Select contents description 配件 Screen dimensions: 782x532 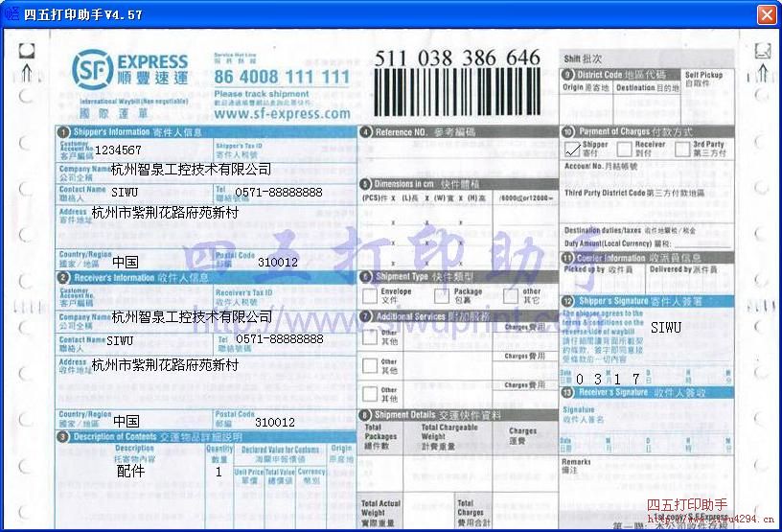(130, 471)
